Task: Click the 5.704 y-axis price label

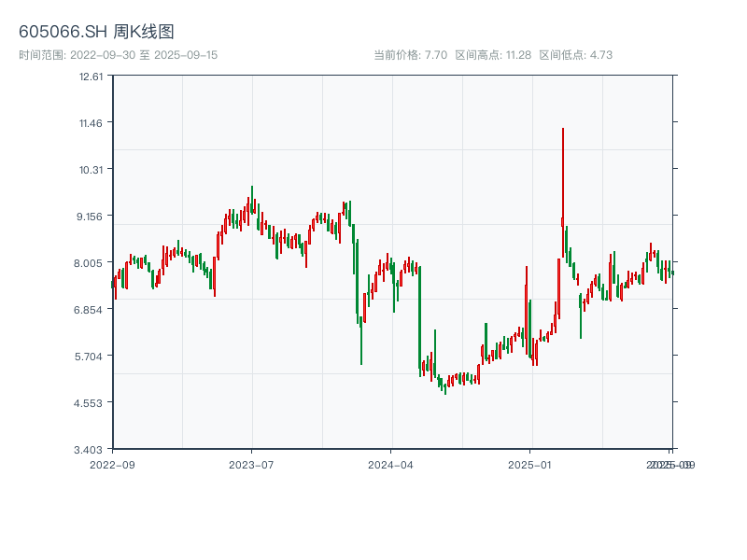Action: click(x=91, y=357)
